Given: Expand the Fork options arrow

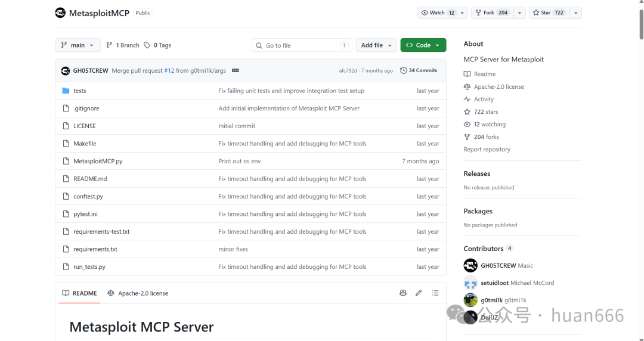Looking at the screenshot, I should [519, 13].
